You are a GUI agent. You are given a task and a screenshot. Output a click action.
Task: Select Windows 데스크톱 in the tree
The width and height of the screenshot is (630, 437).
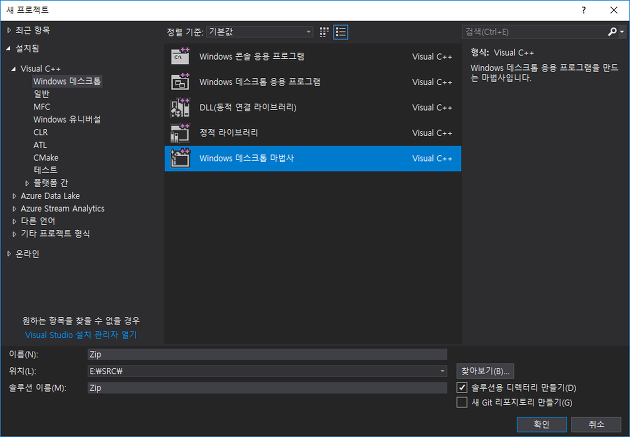[x=67, y=81]
